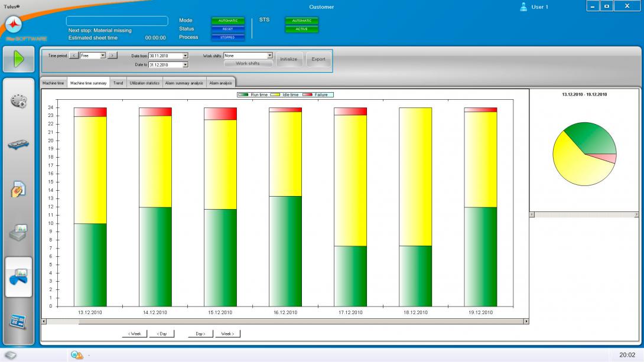Select the blue tray icon in sidebar
Image resolution: width=644 pixels, height=362 pixels.
pos(19,145)
